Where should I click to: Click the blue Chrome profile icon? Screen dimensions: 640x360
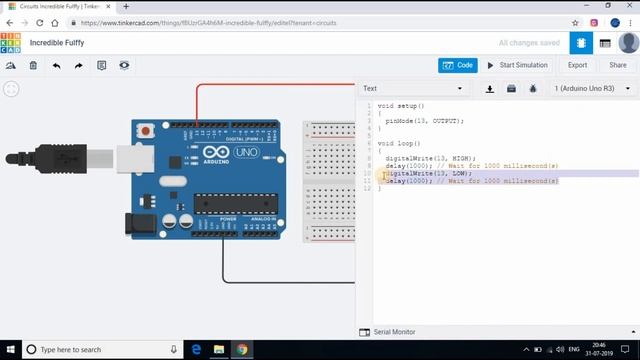615,23
